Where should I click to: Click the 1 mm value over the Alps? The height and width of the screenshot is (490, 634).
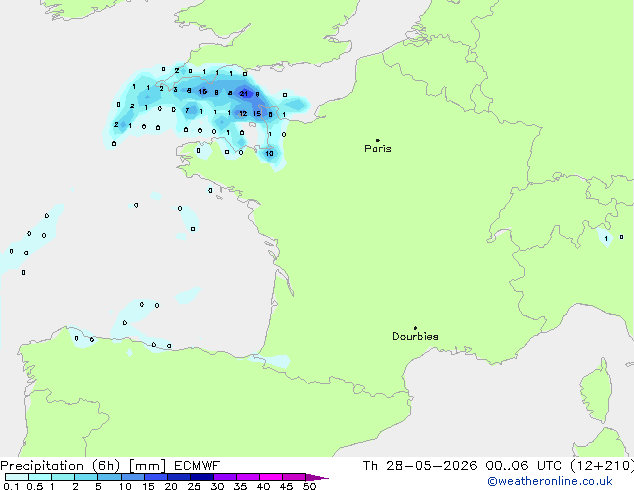606,239
